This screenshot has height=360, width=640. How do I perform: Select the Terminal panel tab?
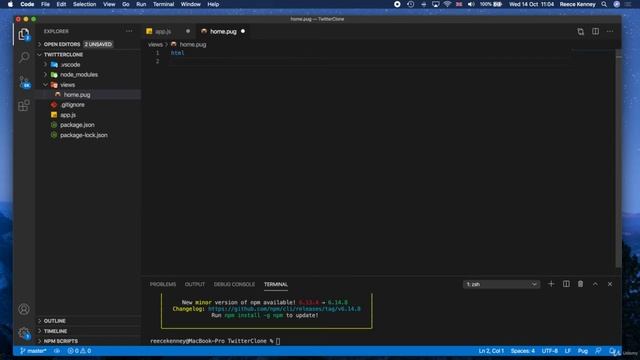276,284
